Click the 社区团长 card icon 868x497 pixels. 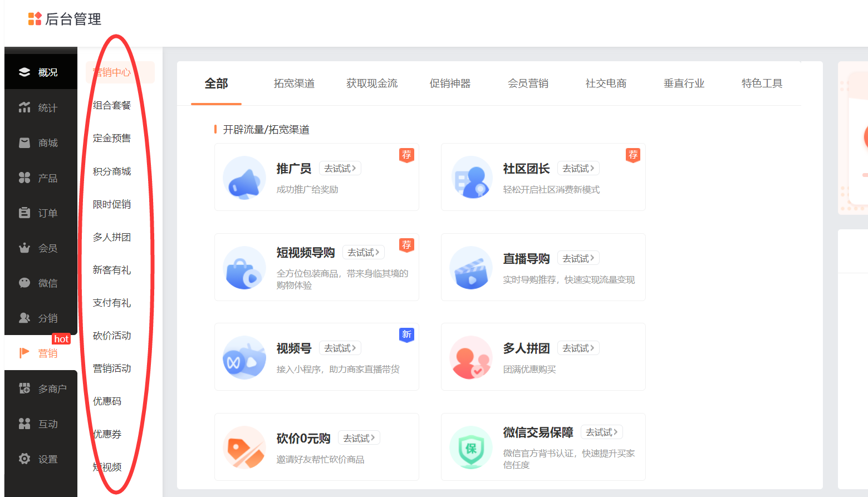point(471,178)
